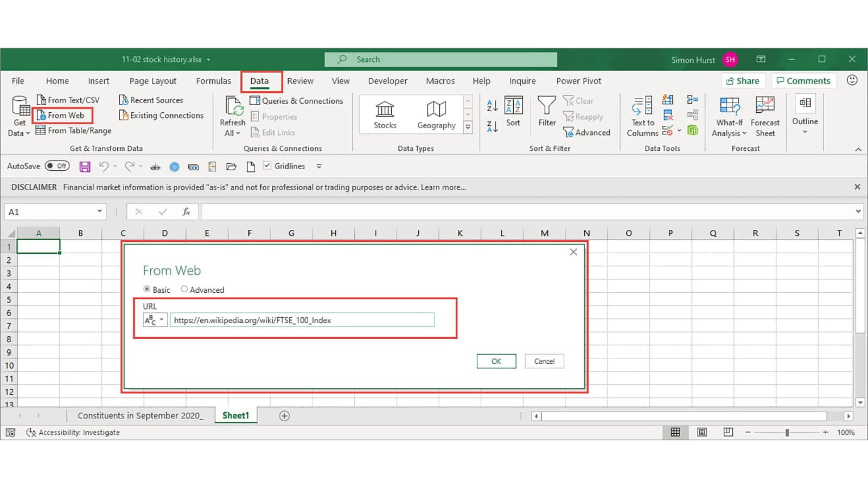Open the Filter tool
This screenshot has height=488, width=868.
tap(547, 111)
